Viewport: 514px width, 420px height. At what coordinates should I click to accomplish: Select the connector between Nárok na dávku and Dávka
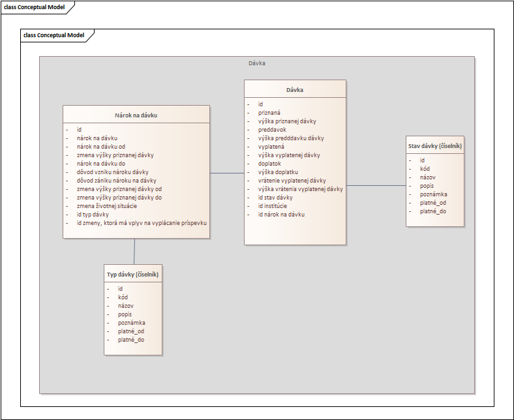coord(227,173)
